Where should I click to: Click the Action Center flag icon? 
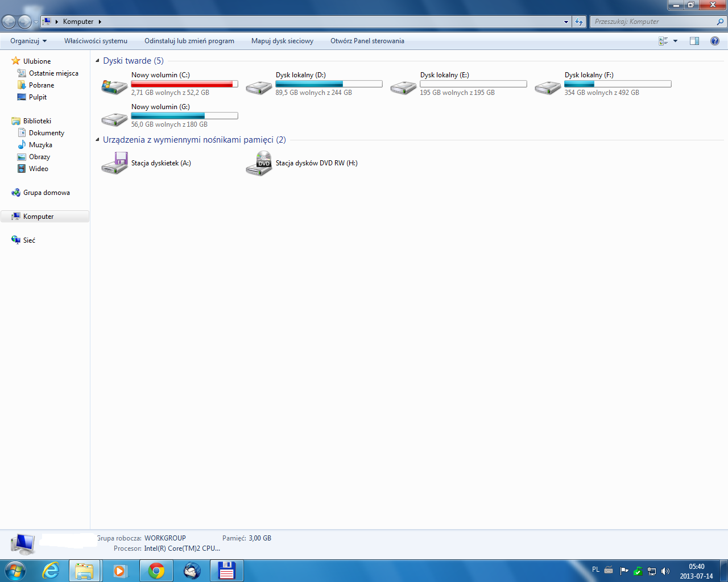point(624,570)
